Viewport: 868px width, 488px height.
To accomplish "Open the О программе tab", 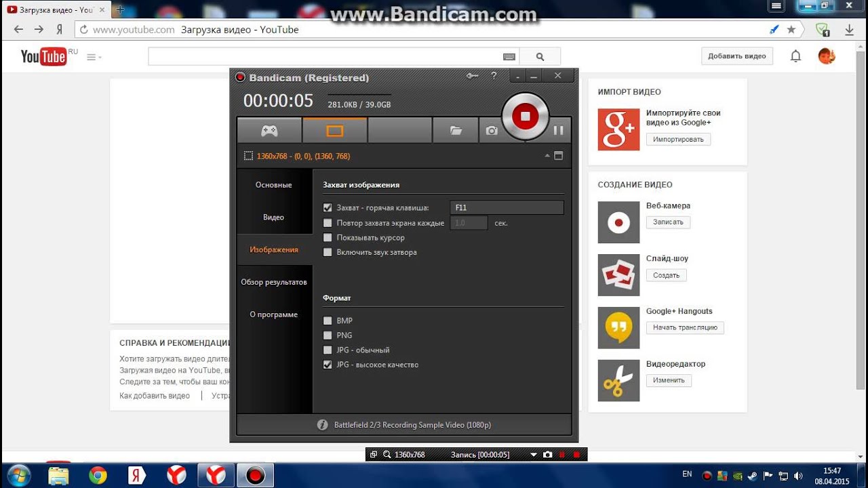I will [273, 314].
